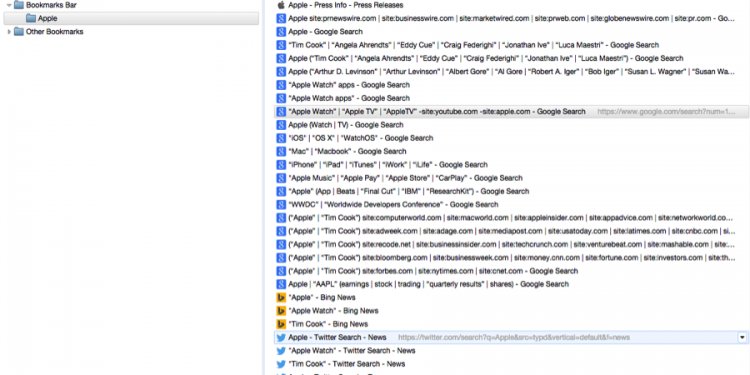
Task: Select Bookmarks Bar folder label
Action: coord(51,5)
